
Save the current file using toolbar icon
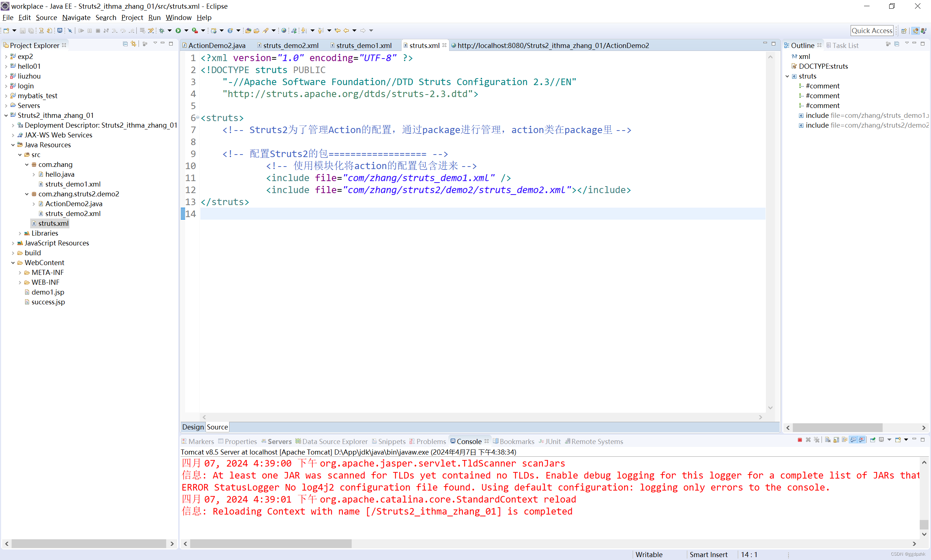click(x=23, y=31)
